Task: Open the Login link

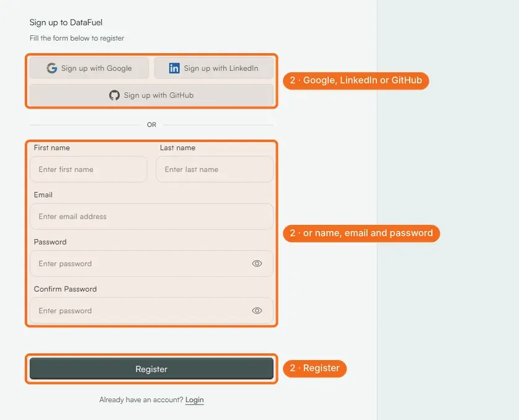Action: pos(194,400)
